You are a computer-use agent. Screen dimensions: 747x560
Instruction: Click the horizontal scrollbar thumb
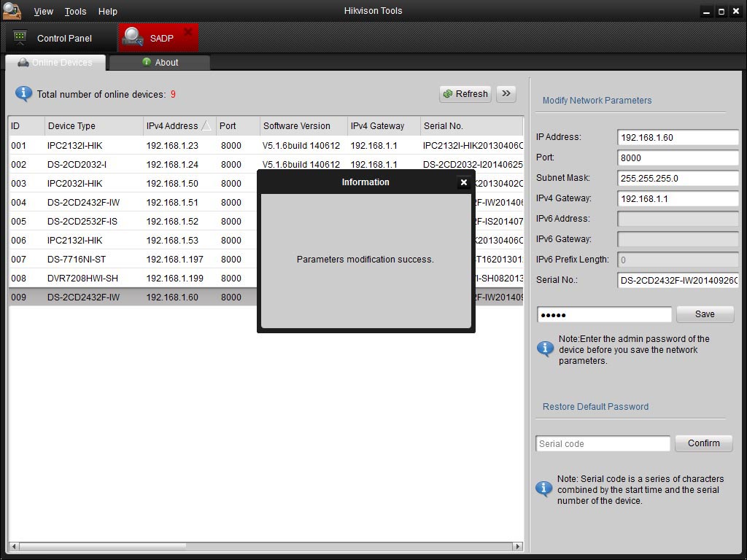coord(104,546)
